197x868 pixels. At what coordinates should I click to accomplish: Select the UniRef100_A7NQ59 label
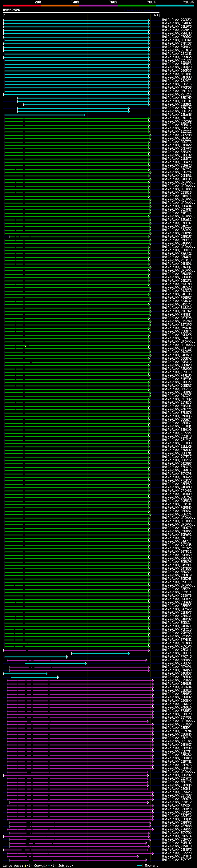click(177, 670)
